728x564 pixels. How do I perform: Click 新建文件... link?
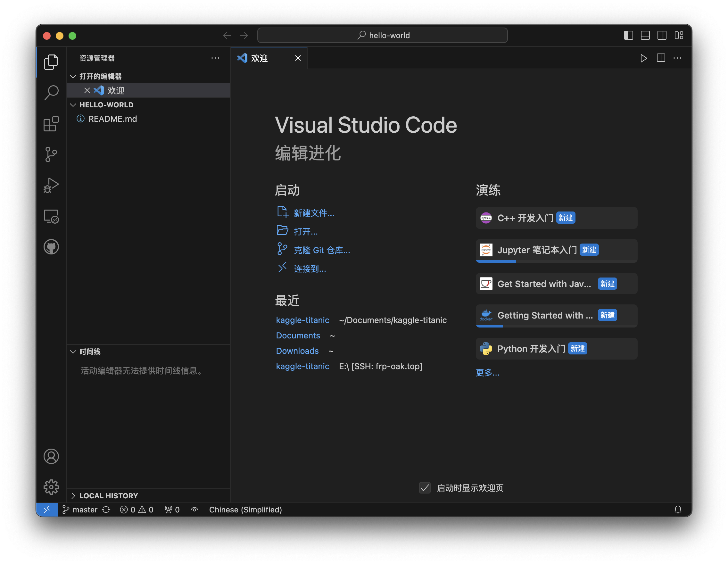[x=314, y=213]
